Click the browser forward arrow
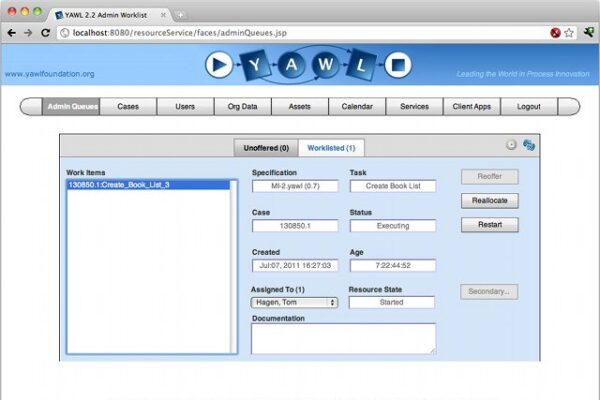 point(28,32)
